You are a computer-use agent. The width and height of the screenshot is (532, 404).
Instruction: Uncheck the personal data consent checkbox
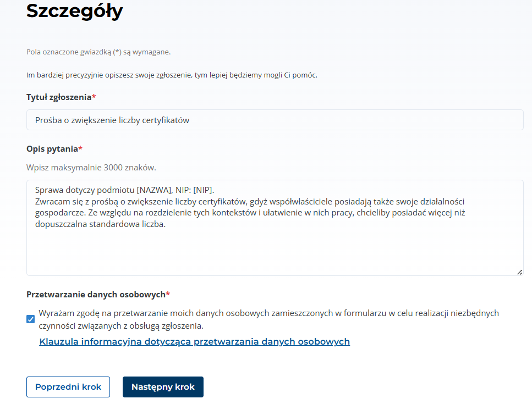coord(31,319)
